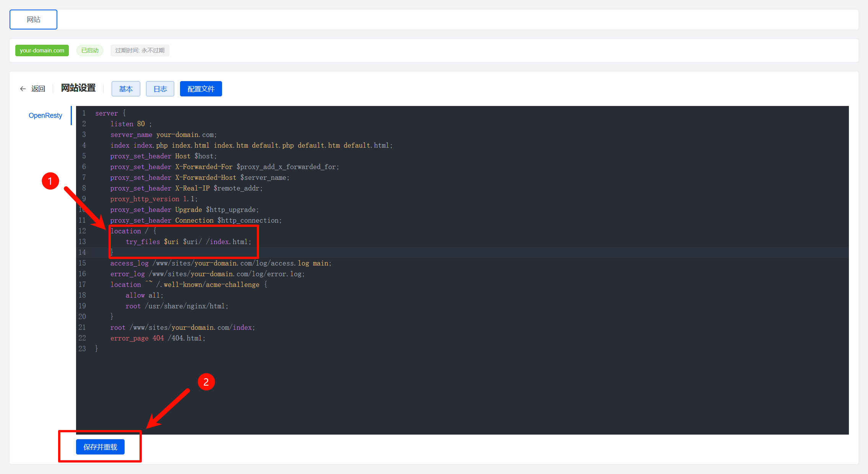Switch to the 日志 tab

pyautogui.click(x=160, y=89)
